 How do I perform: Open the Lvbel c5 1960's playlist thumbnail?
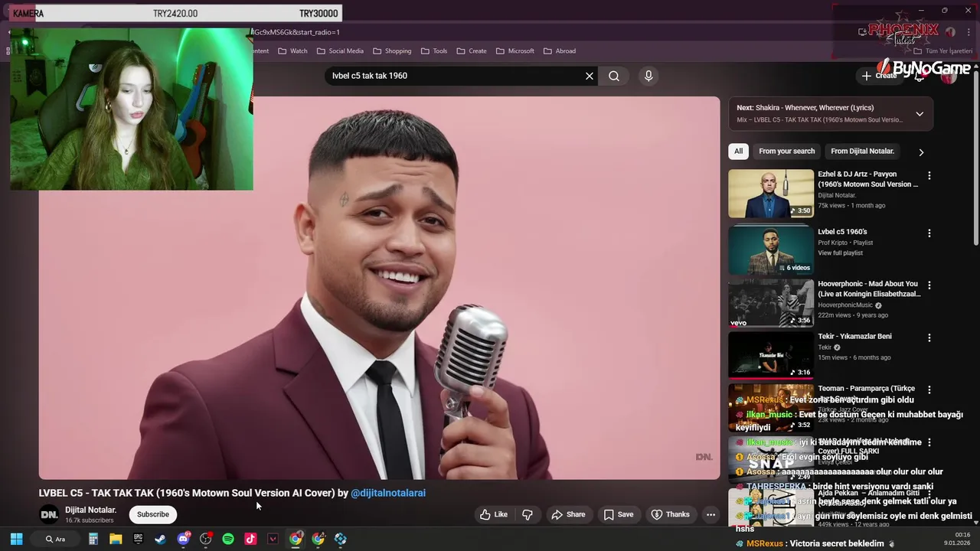(771, 249)
